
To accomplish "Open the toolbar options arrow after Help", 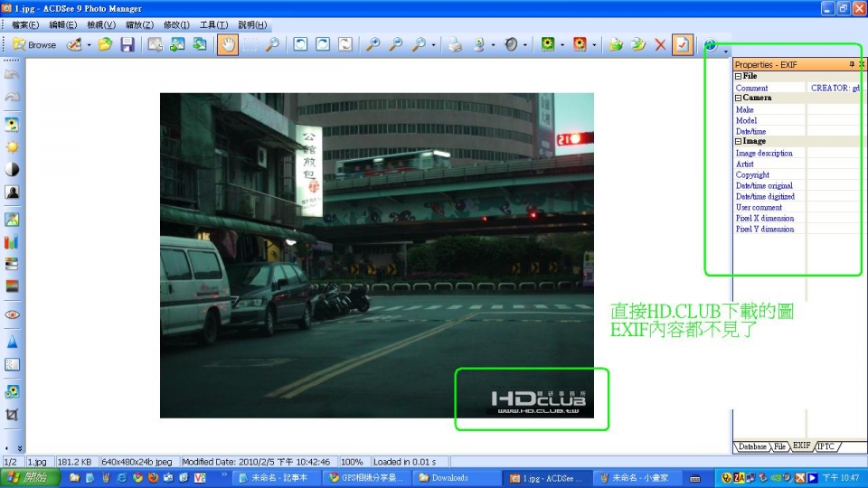I will point(725,51).
